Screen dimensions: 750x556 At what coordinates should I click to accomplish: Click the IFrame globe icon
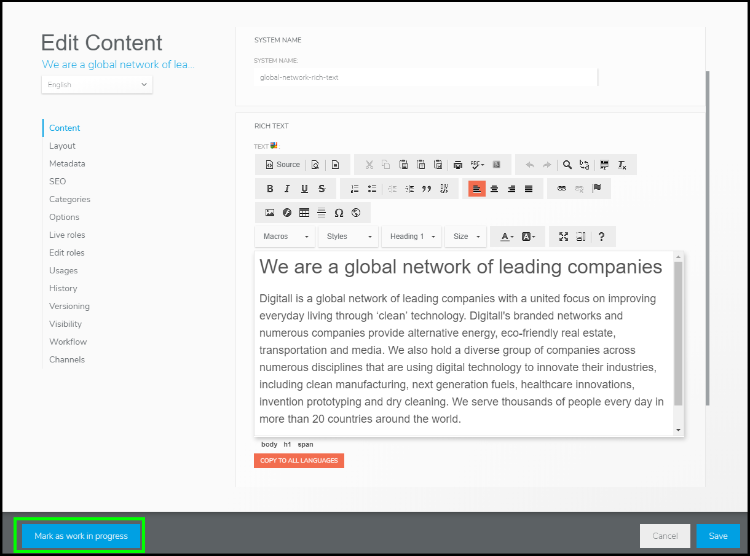coord(356,212)
